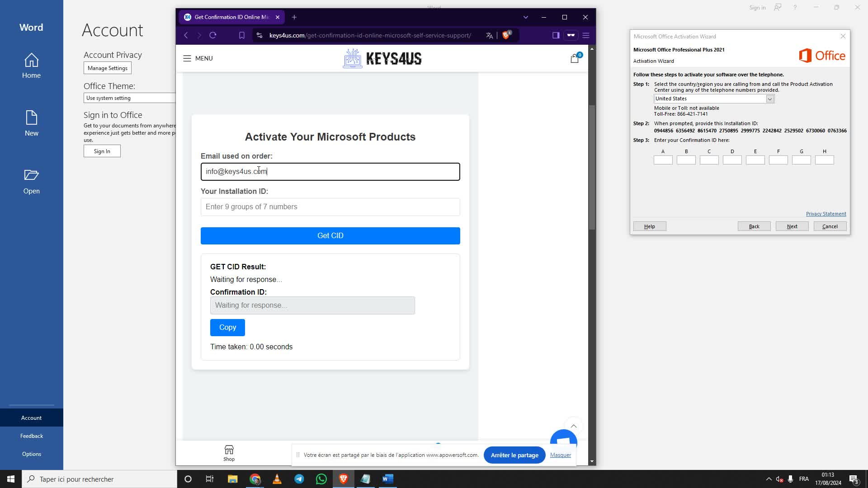
Task: Toggle the browser sidebar panel icon
Action: [x=556, y=35]
